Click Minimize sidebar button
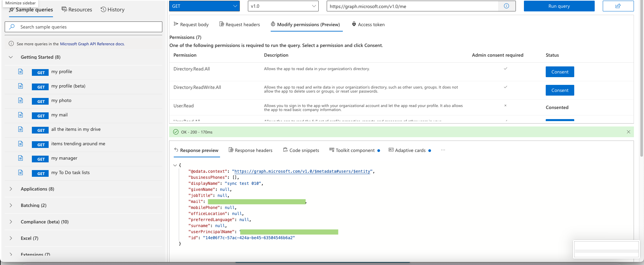Viewport: 644px width, 265px height. (x=20, y=3)
